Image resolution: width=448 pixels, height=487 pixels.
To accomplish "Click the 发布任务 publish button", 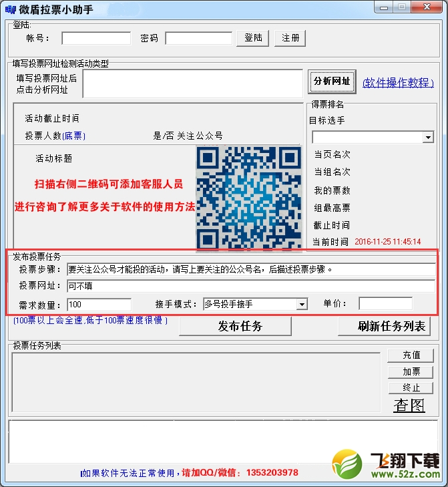I will point(235,326).
